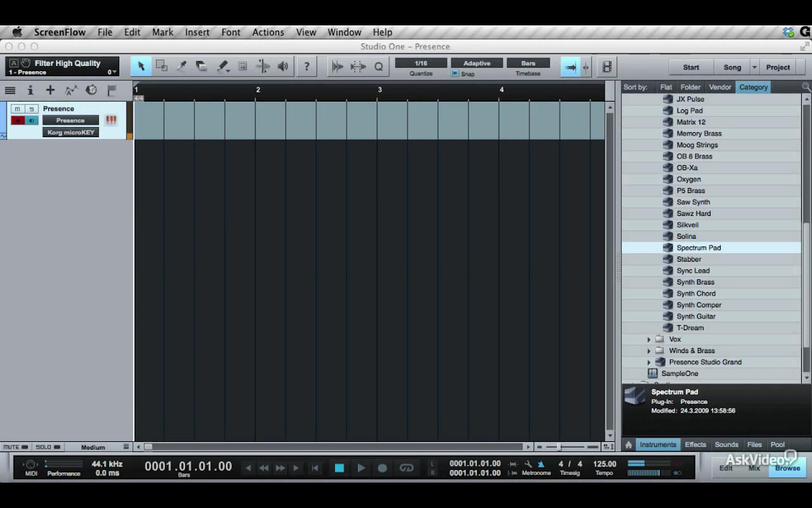Switch to the Effects browser tab
Image resolution: width=812 pixels, height=508 pixels.
695,444
